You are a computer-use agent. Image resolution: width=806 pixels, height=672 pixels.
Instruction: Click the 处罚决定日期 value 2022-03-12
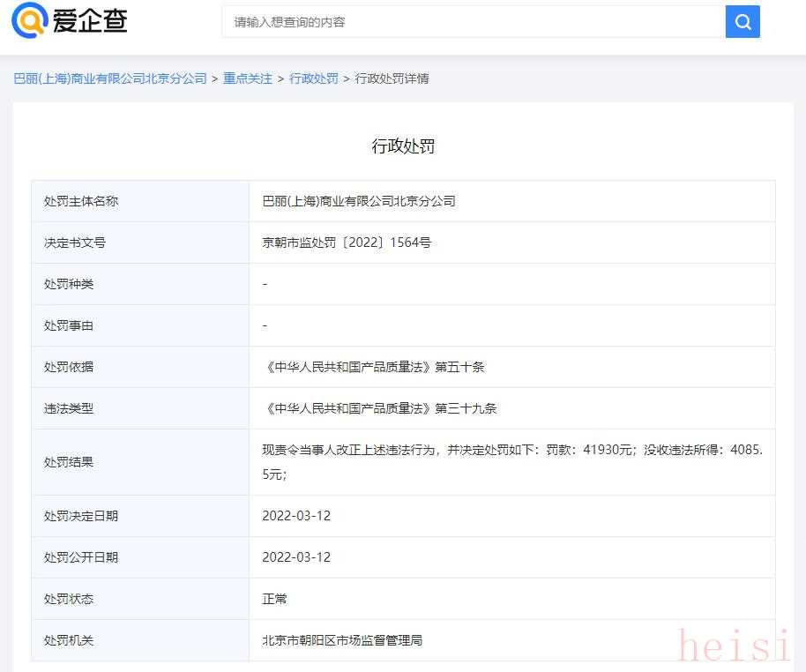click(296, 516)
